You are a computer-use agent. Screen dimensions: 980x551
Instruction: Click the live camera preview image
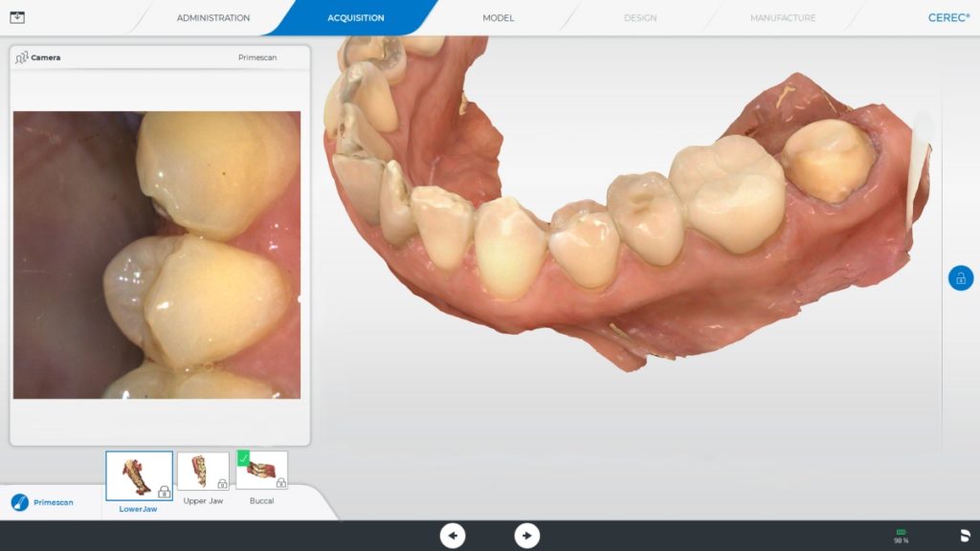point(156,254)
